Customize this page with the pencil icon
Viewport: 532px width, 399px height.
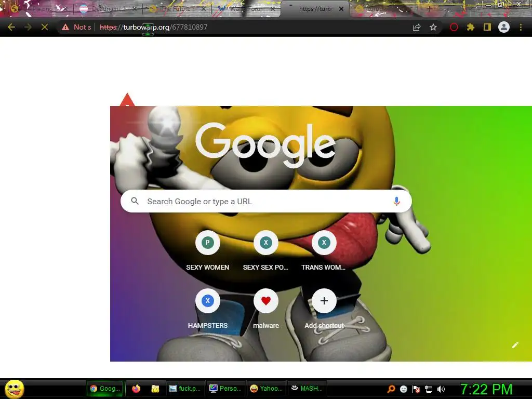point(515,345)
